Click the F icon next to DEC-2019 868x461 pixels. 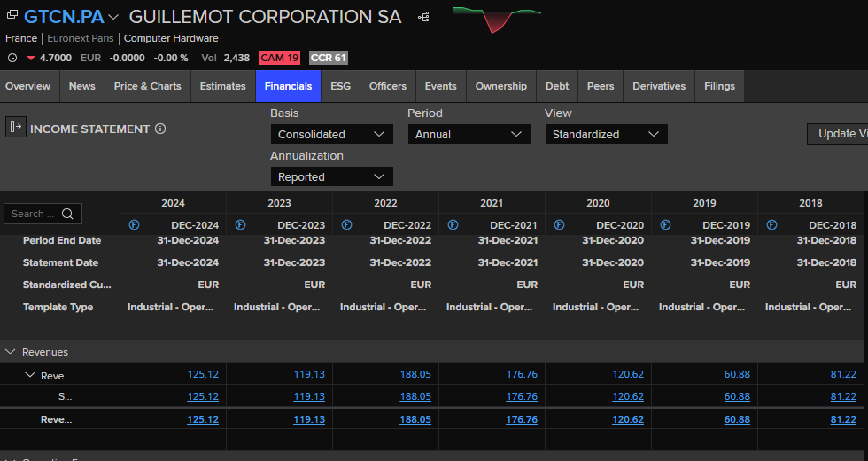click(x=665, y=225)
